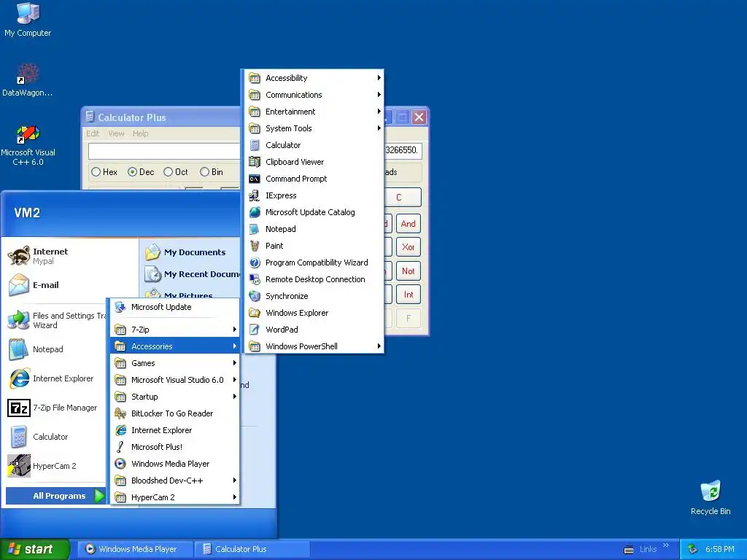The image size is (747, 560).
Task: Click the Calculator Plus display field
Action: pyautogui.click(x=164, y=150)
